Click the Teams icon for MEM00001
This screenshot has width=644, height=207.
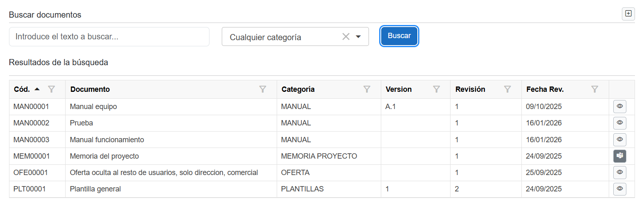click(620, 156)
